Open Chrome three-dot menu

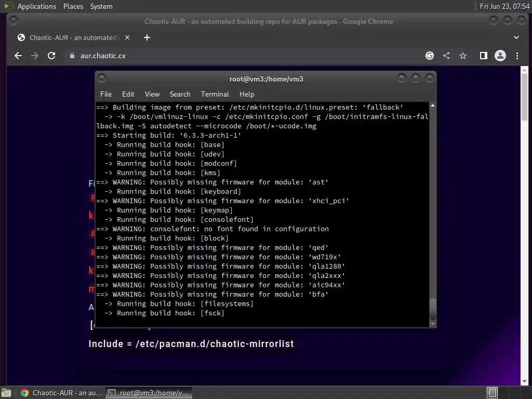[x=517, y=56]
